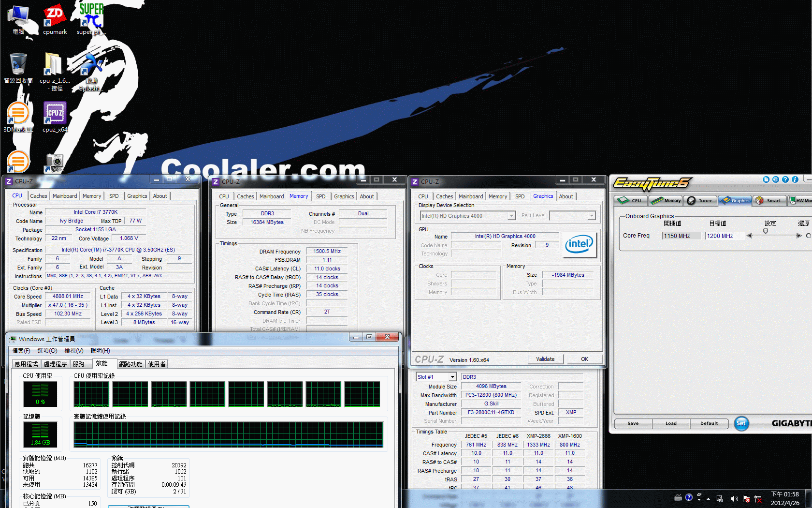Open the 資源回收筒 Recycle Bin icon
Image resolution: width=812 pixels, height=508 pixels.
pos(18,68)
